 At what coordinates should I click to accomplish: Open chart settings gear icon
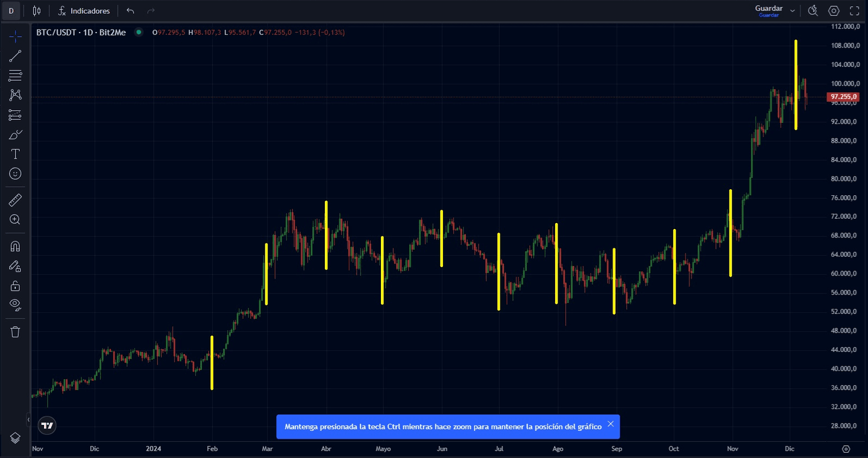(x=834, y=11)
